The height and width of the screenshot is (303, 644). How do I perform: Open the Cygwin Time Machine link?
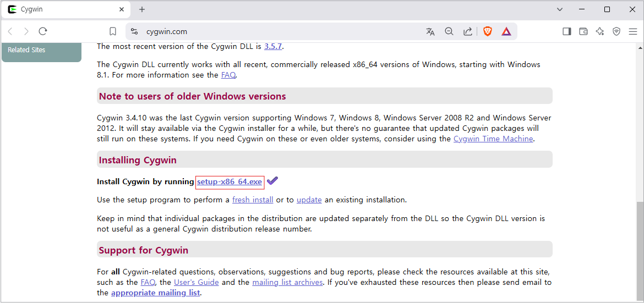493,139
